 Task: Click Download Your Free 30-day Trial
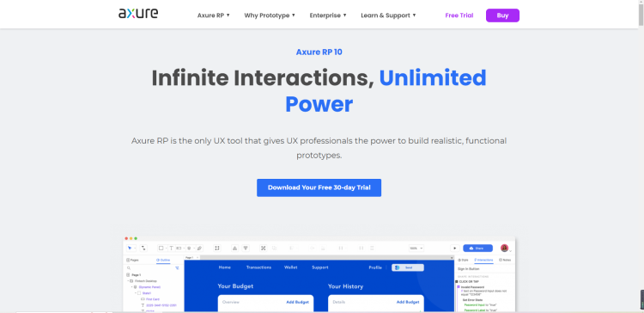coord(319,187)
